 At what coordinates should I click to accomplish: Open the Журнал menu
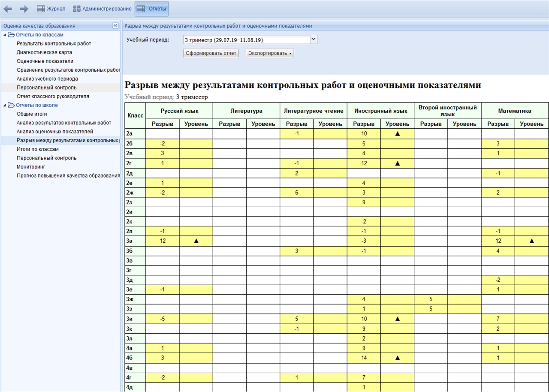click(51, 9)
